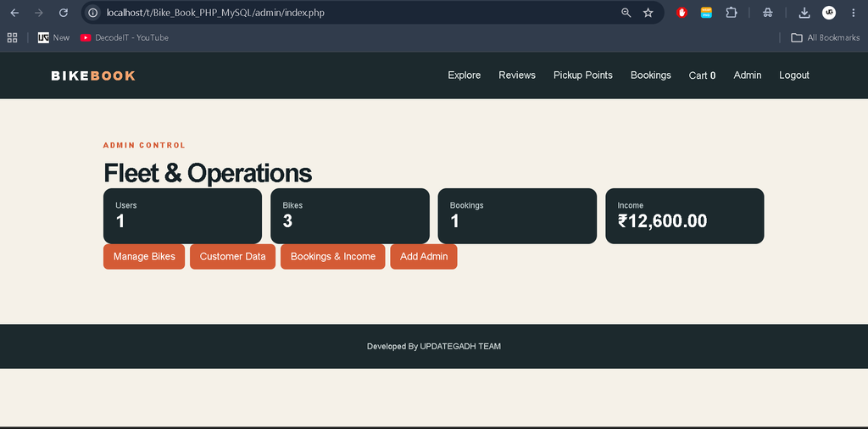
Task: Open the Customer Data button
Action: pyautogui.click(x=232, y=257)
